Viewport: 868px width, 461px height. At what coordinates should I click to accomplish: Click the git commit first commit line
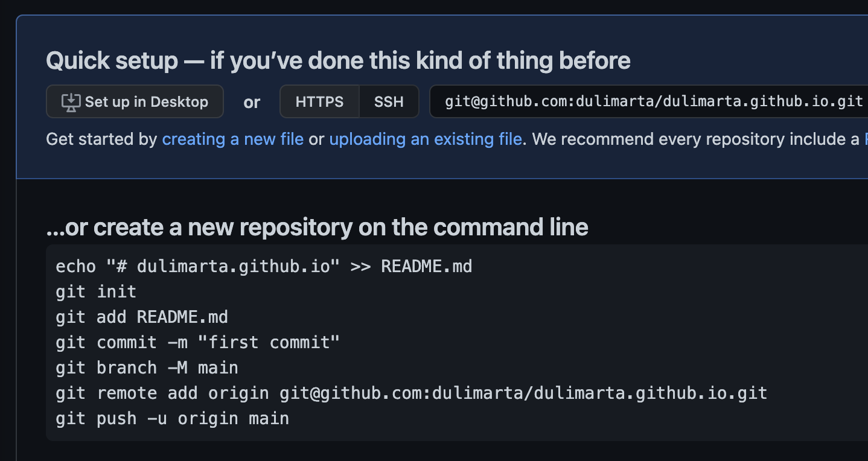(198, 342)
